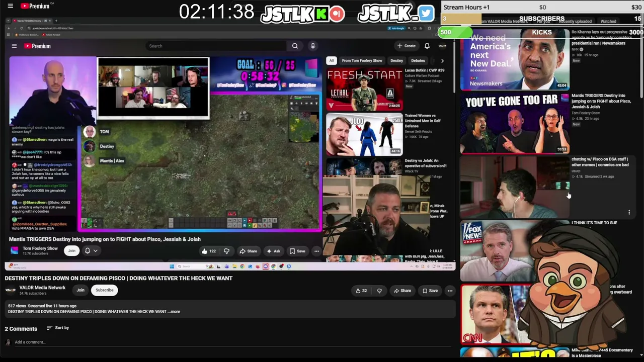Open the Tom Foolery Show channel name link
The image size is (644, 362).
click(x=40, y=248)
